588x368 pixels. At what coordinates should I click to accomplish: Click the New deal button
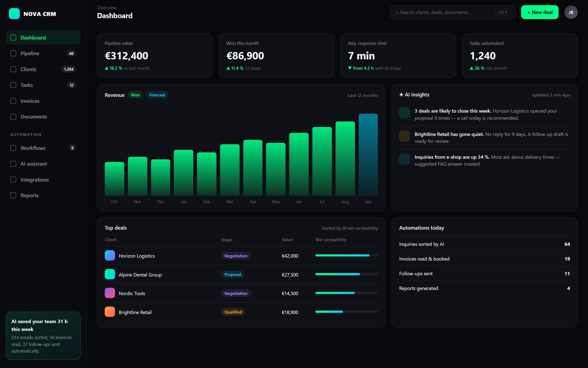[x=539, y=12]
